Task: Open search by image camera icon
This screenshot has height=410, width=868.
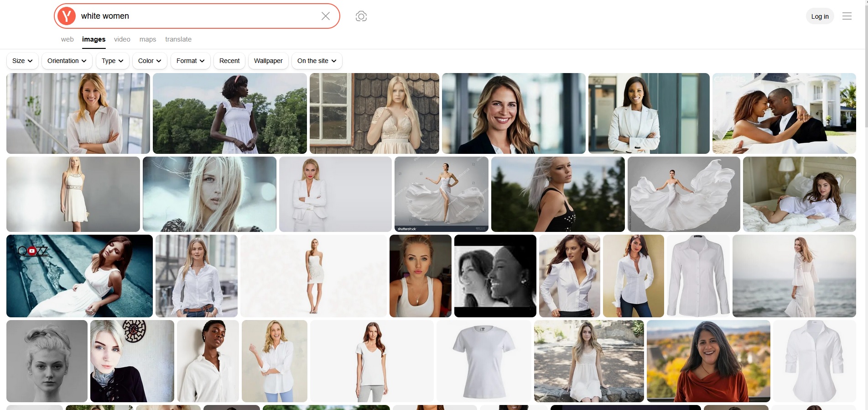Action: [361, 16]
